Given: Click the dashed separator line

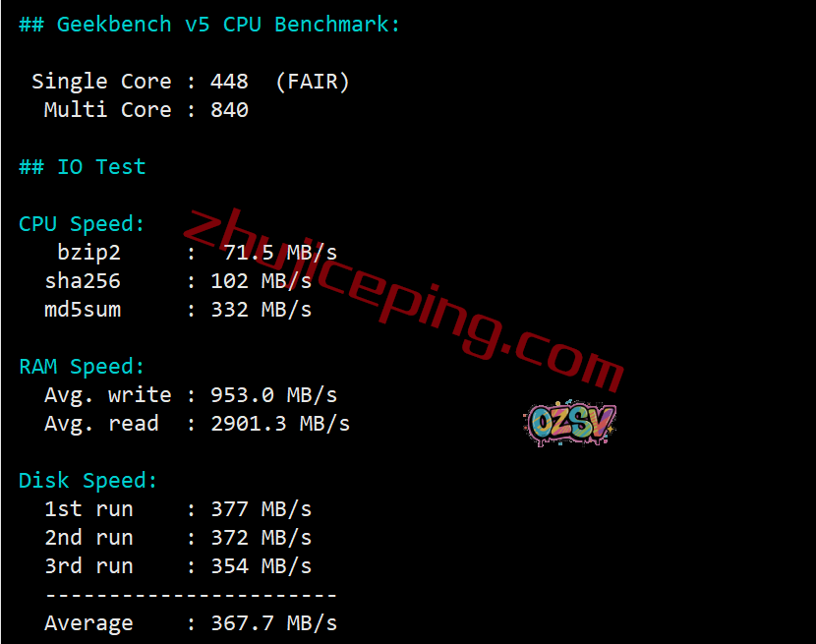Looking at the screenshot, I should tap(191, 595).
